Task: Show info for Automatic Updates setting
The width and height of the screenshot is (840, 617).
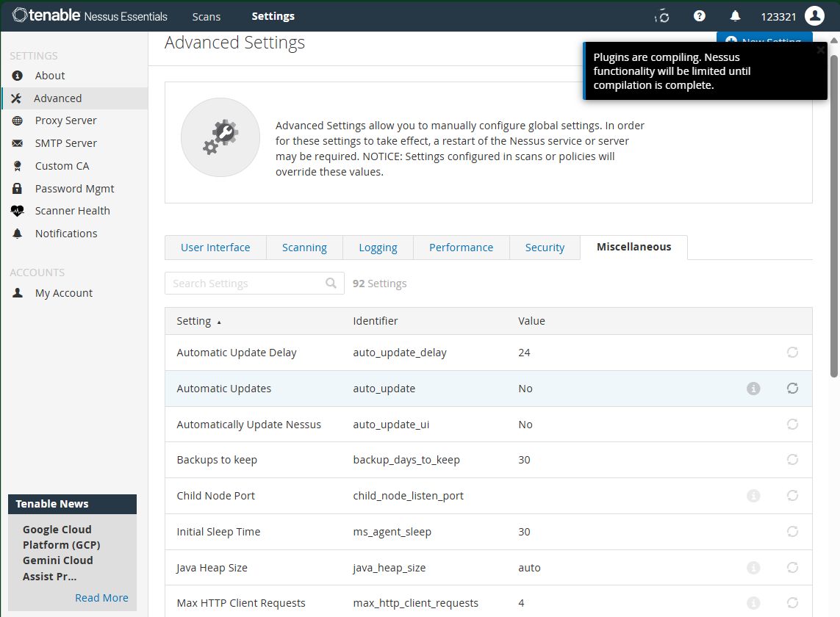Action: (x=753, y=389)
